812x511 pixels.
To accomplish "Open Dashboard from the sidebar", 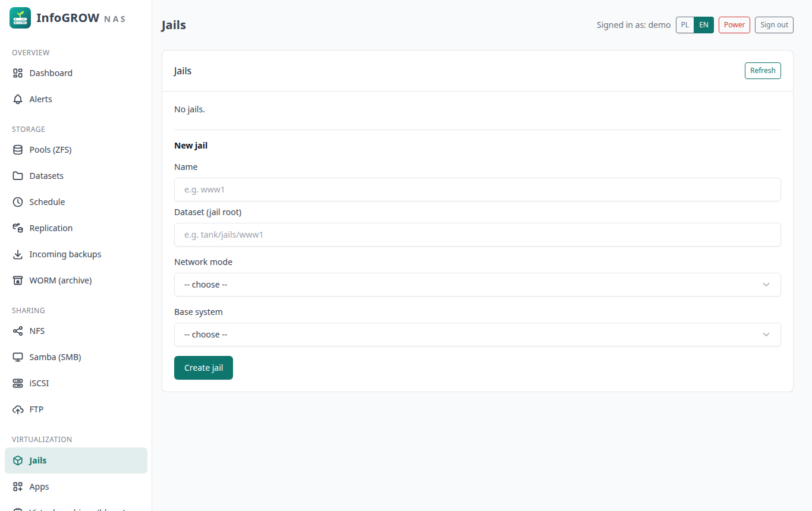I will coord(76,73).
